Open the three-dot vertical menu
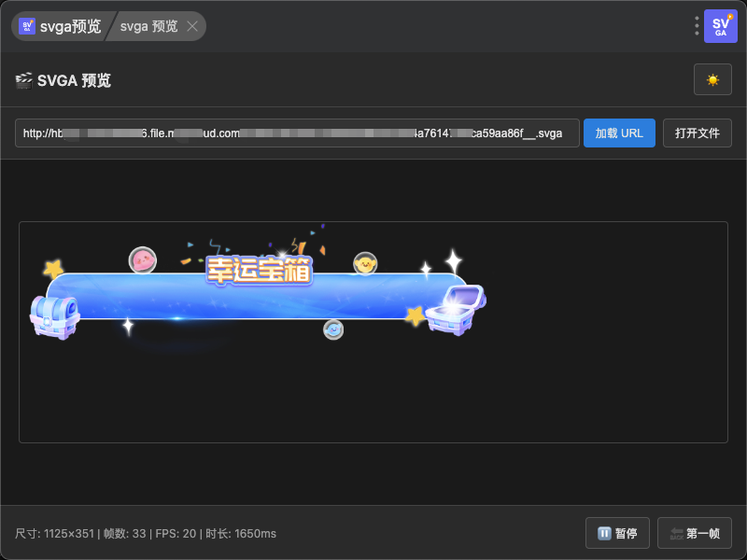The image size is (747, 560). click(697, 26)
